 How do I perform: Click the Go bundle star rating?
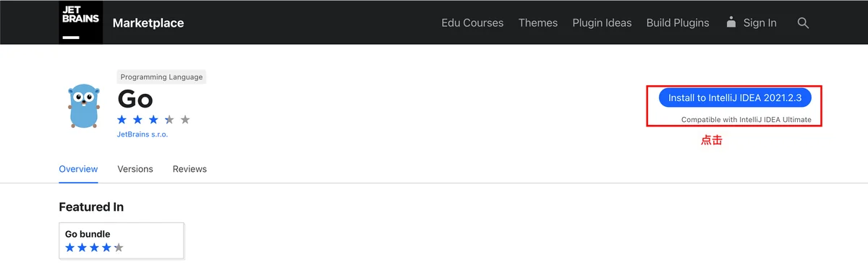coord(94,248)
